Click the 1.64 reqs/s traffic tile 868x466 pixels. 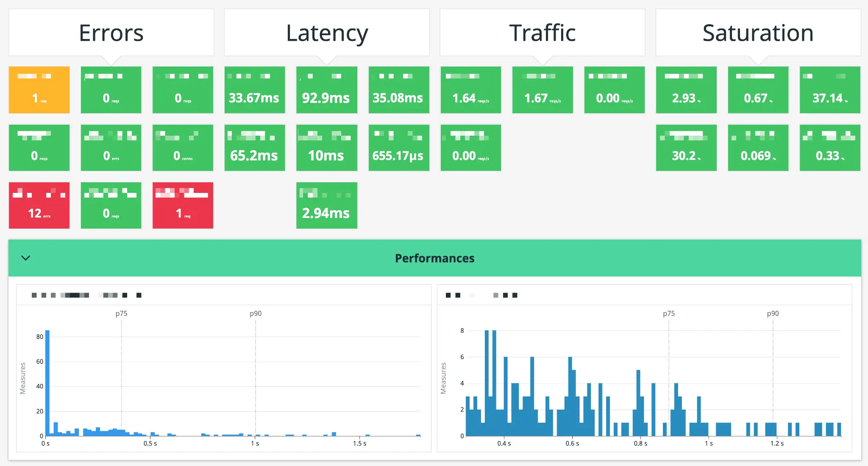click(x=471, y=89)
